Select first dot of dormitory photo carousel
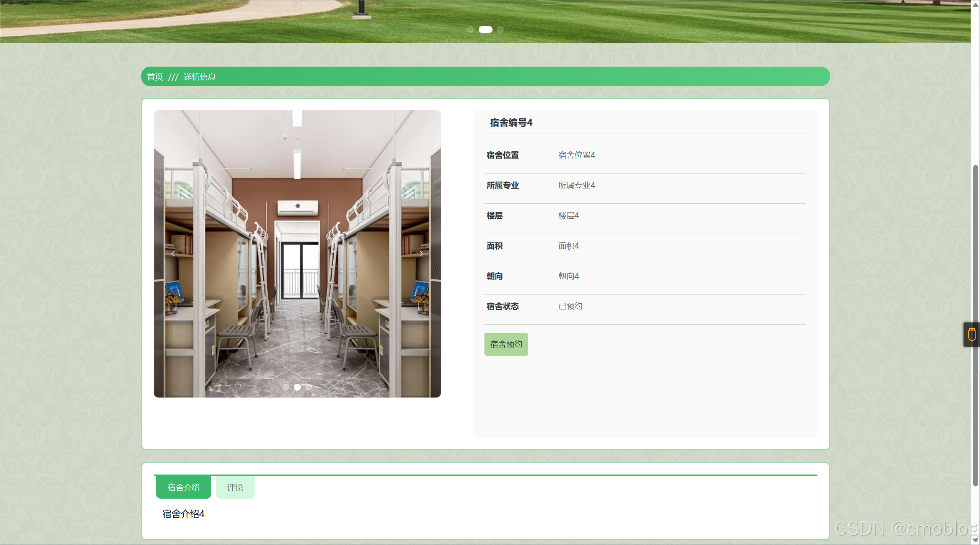Image resolution: width=980 pixels, height=545 pixels. pos(286,387)
